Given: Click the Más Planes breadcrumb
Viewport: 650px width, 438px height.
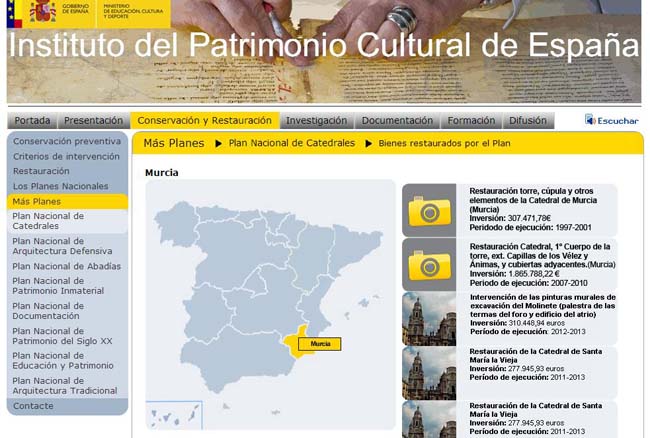Looking at the screenshot, I should tap(174, 143).
